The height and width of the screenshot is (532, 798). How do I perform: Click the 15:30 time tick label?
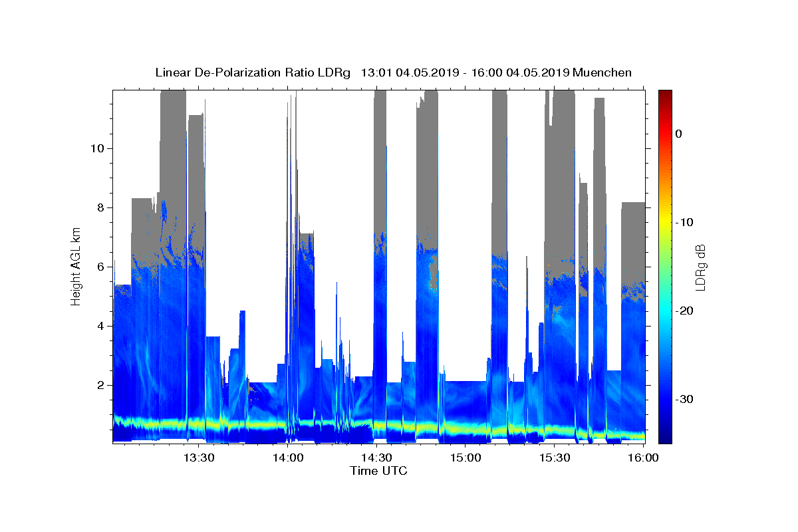[x=555, y=458]
